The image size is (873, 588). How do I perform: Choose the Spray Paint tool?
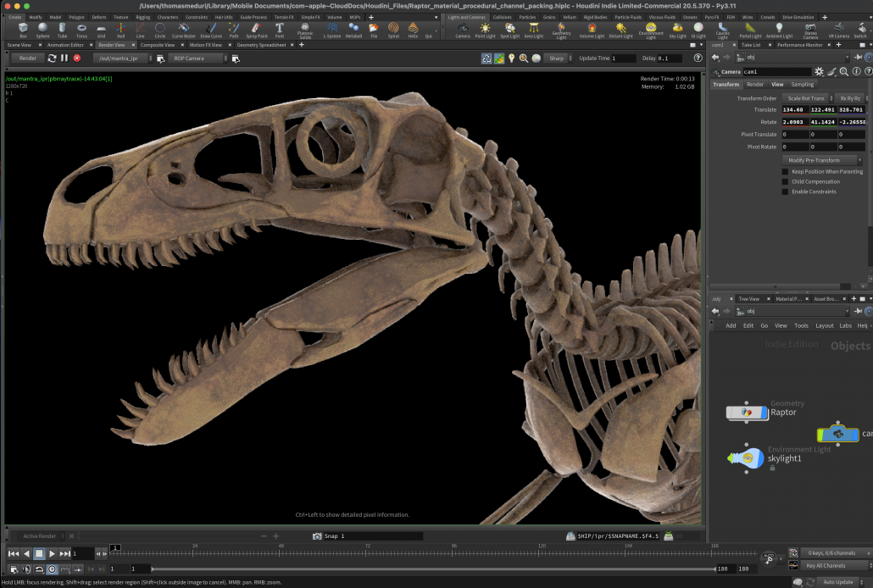coord(256,30)
